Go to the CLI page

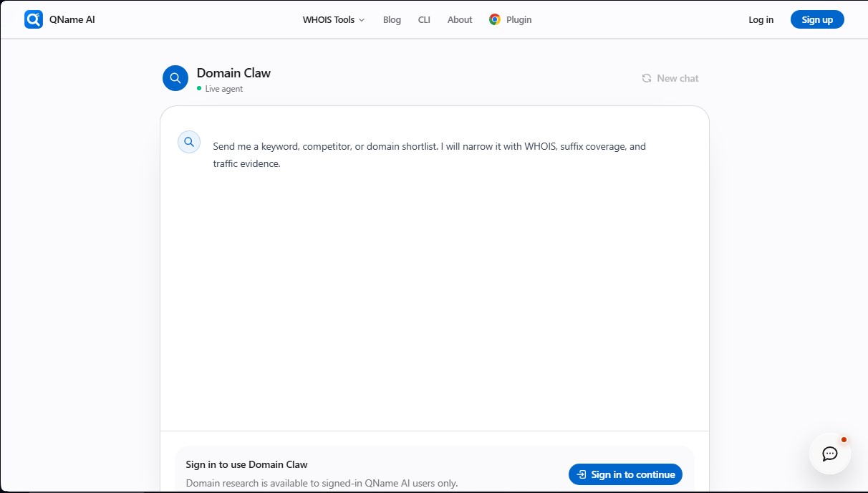(424, 19)
